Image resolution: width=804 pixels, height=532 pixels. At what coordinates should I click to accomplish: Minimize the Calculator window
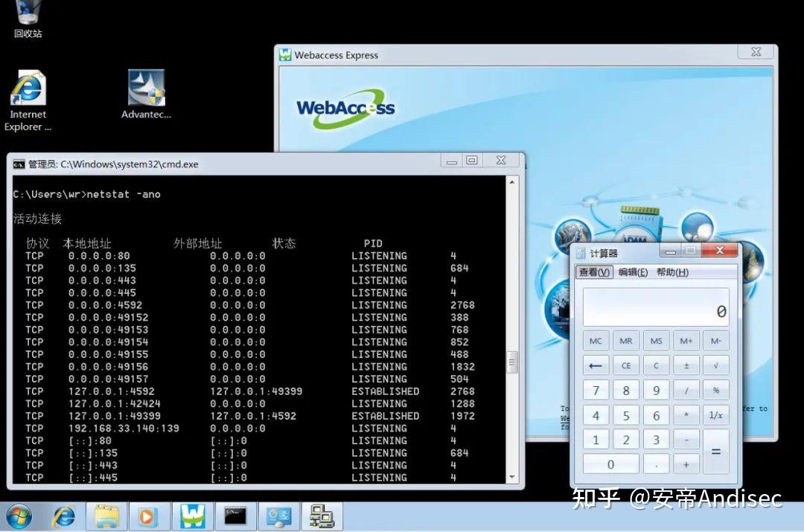[x=670, y=251]
